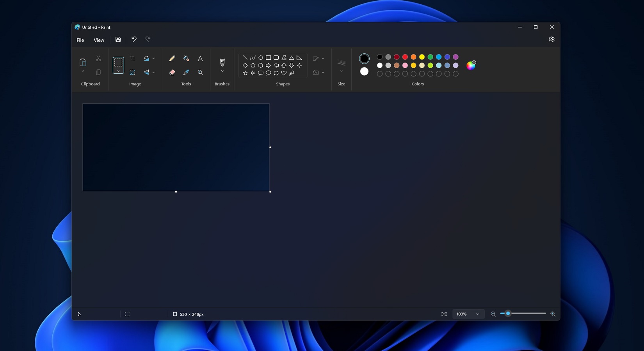Select the Pencil tool
644x351 pixels.
point(172,58)
